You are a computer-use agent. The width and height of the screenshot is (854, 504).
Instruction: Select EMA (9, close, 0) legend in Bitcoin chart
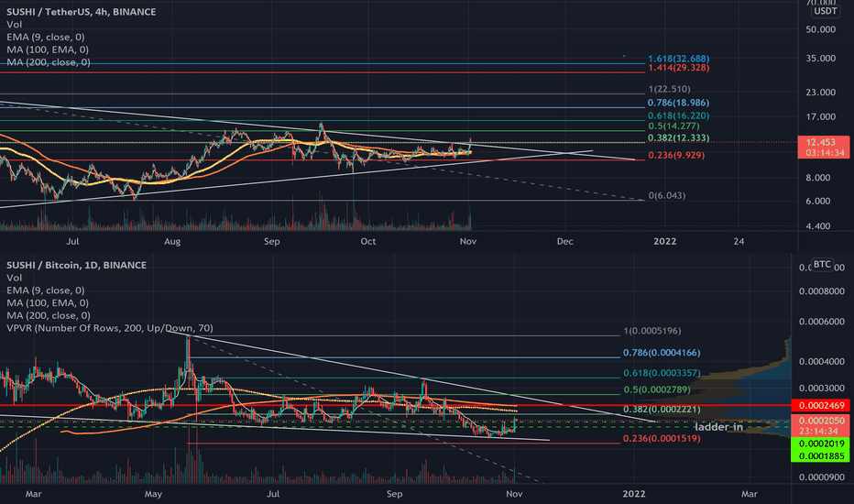coord(46,290)
